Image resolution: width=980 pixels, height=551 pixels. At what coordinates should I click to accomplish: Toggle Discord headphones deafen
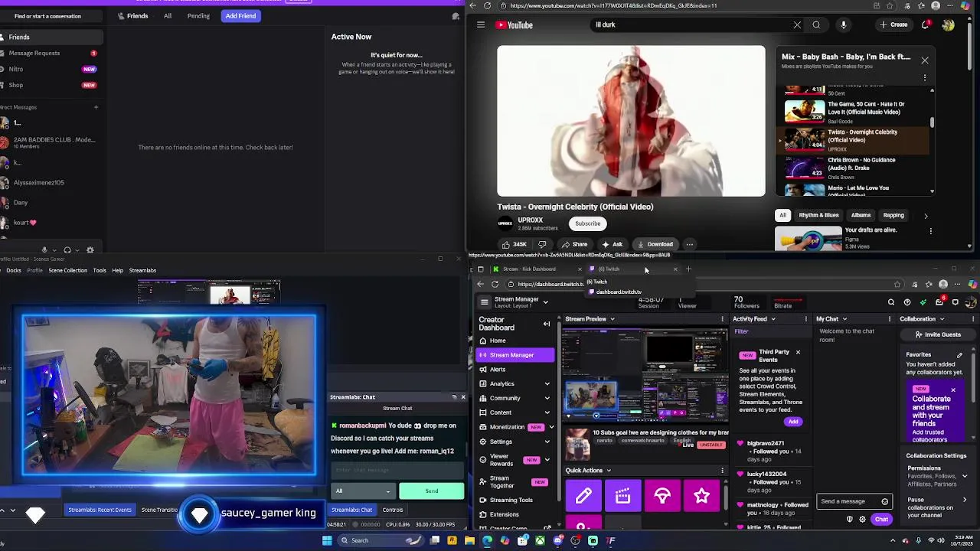click(67, 249)
